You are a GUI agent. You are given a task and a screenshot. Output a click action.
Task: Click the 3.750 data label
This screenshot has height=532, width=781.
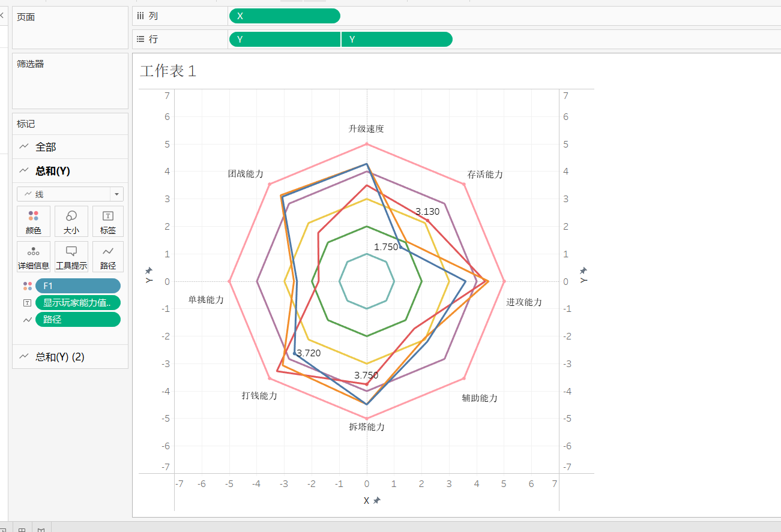coord(366,375)
